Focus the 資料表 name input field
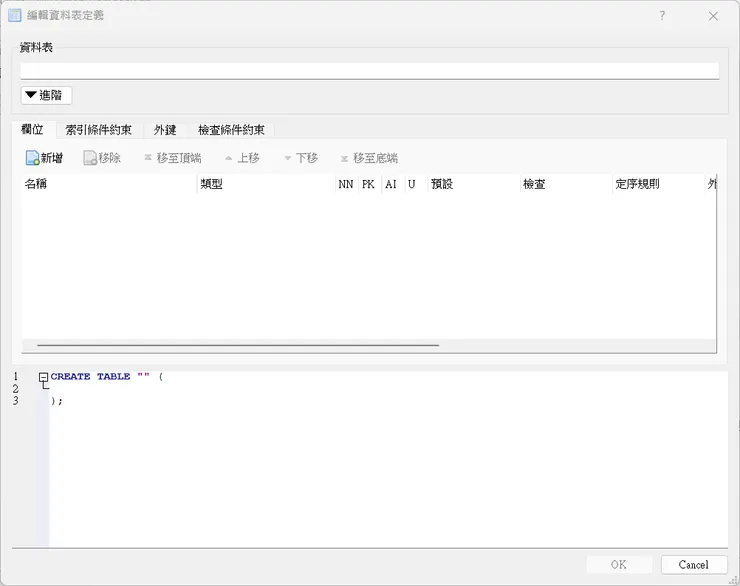 coord(370,71)
